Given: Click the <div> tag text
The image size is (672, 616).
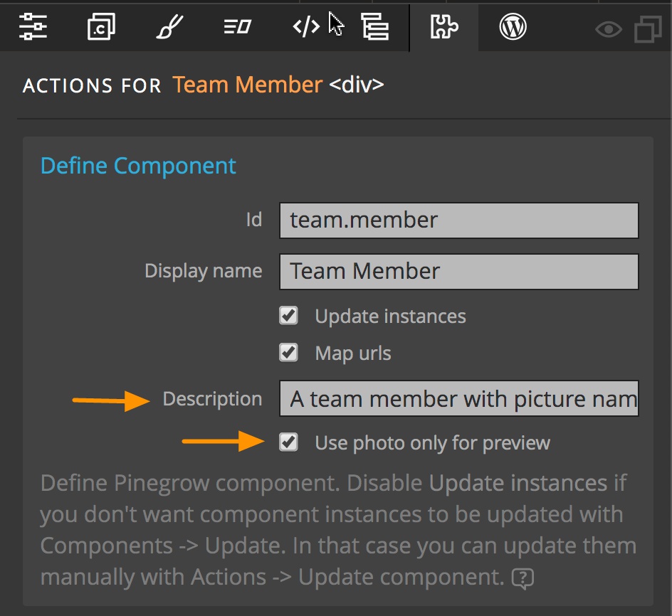Looking at the screenshot, I should pyautogui.click(x=357, y=85).
